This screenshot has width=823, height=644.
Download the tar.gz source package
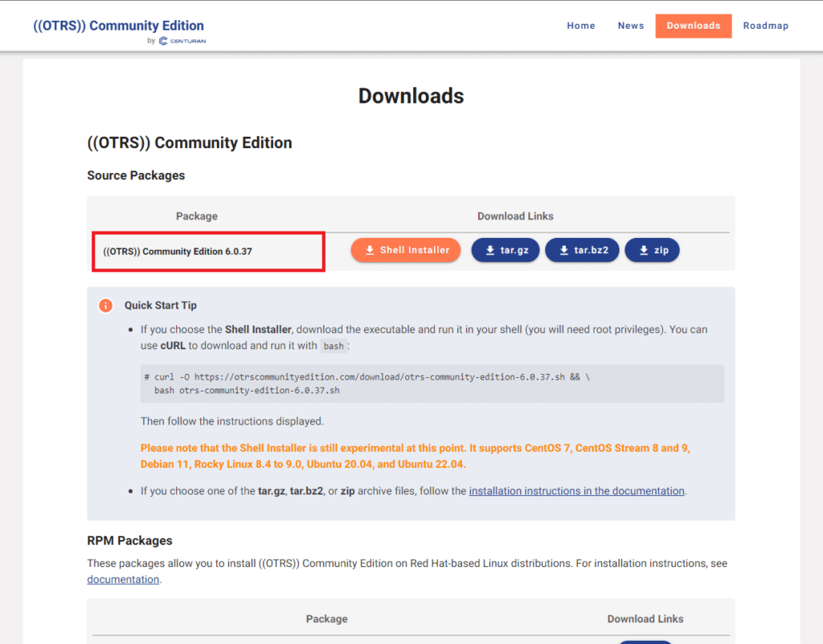(x=506, y=250)
